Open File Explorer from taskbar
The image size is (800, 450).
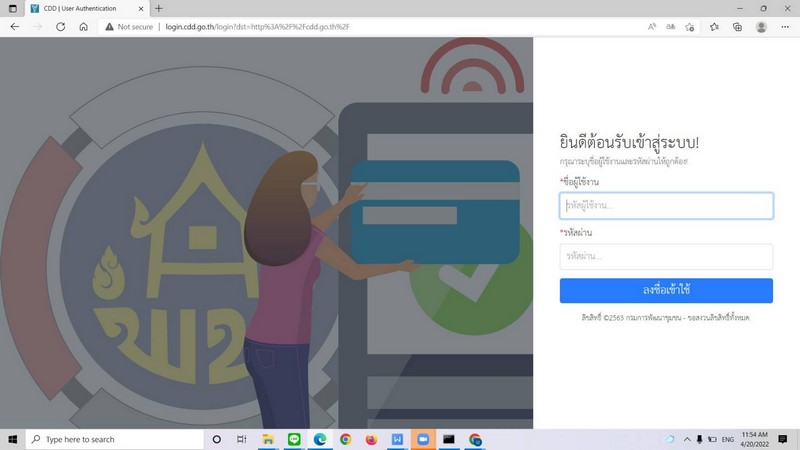point(268,439)
